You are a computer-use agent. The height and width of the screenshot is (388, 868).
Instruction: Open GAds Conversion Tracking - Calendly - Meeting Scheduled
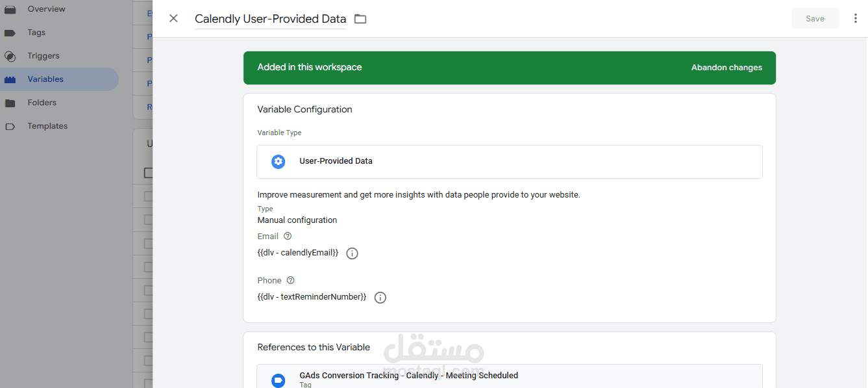click(x=510, y=376)
